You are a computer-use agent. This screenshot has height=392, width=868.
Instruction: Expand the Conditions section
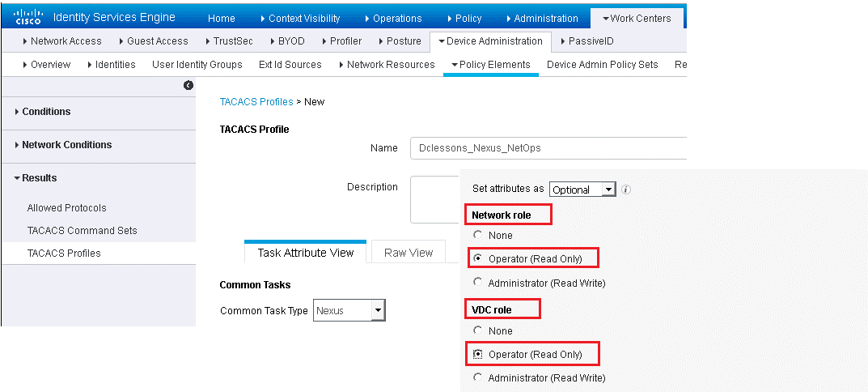pyautogui.click(x=43, y=112)
